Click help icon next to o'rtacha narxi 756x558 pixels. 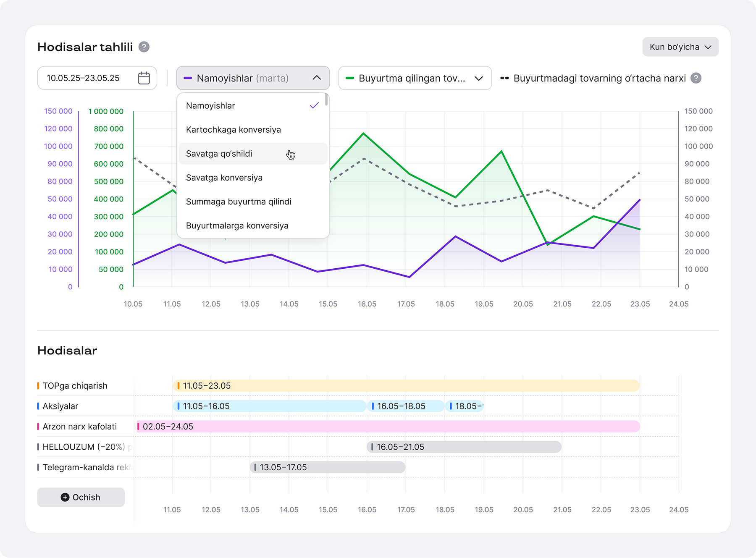pos(696,78)
